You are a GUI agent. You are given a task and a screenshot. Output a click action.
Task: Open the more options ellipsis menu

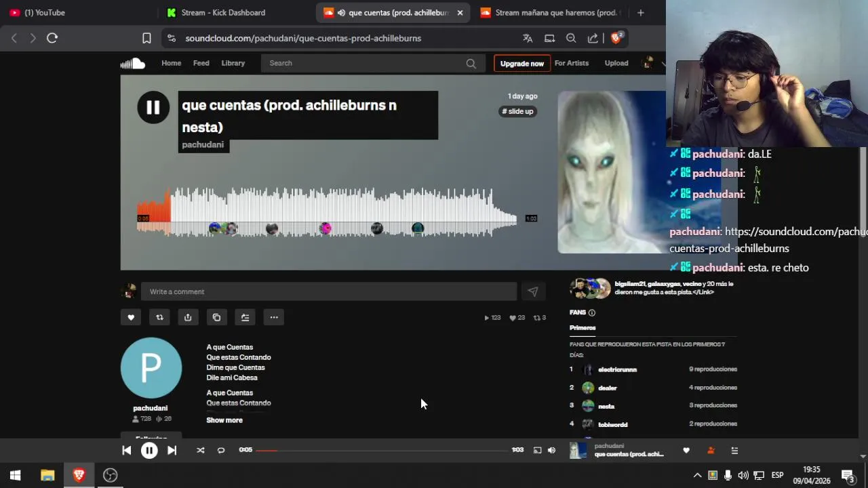(x=274, y=317)
